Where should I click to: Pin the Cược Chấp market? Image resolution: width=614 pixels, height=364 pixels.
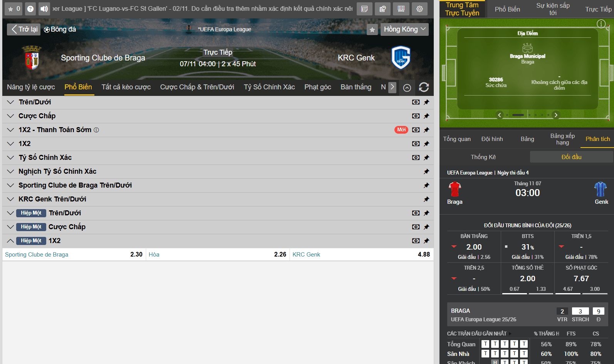click(426, 116)
